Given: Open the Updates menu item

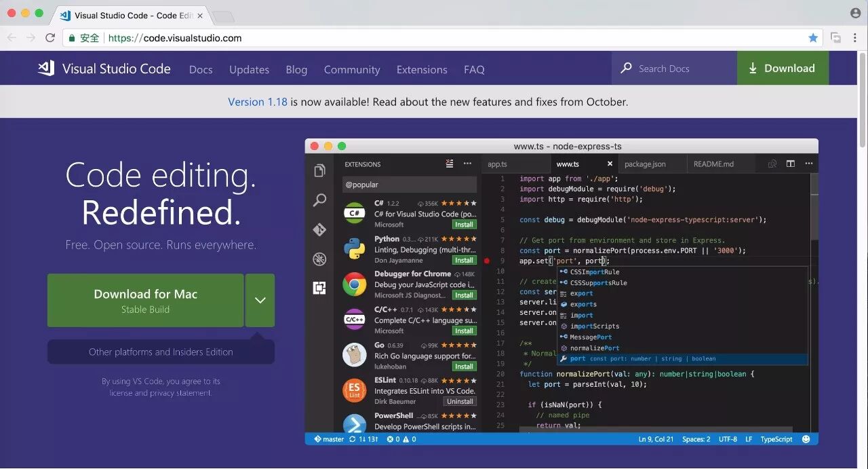Looking at the screenshot, I should 249,69.
